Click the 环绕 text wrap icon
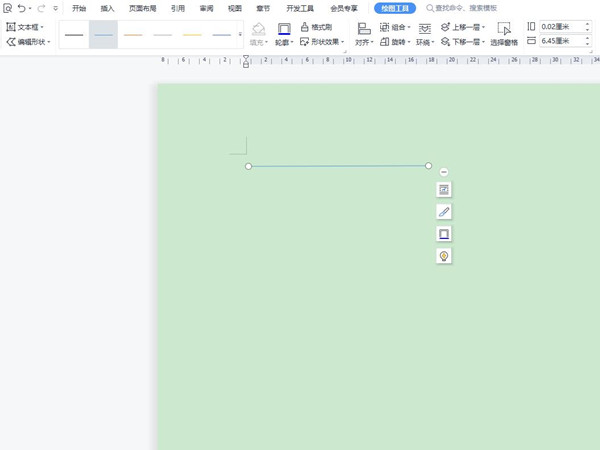Viewport: 600px width, 450px height. pyautogui.click(x=425, y=29)
